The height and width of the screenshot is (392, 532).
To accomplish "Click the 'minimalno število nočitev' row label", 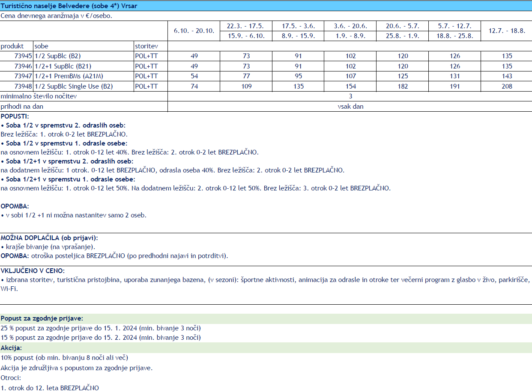I will [39, 96].
